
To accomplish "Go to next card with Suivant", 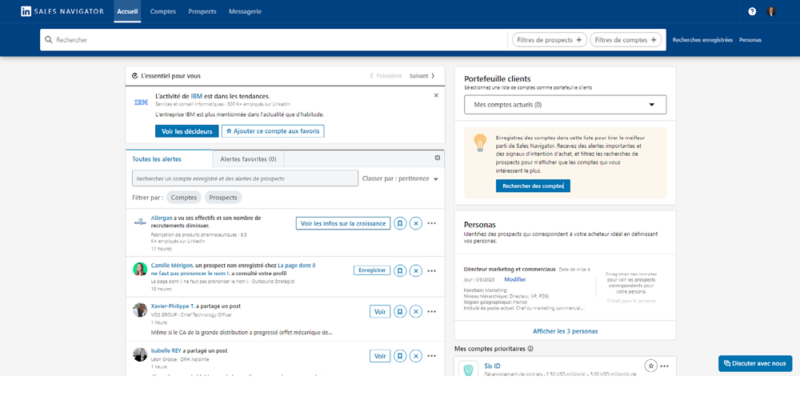I will (x=422, y=76).
